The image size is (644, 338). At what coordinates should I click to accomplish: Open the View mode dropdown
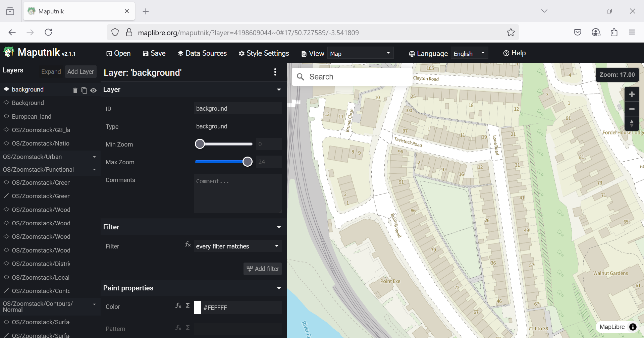[360, 54]
